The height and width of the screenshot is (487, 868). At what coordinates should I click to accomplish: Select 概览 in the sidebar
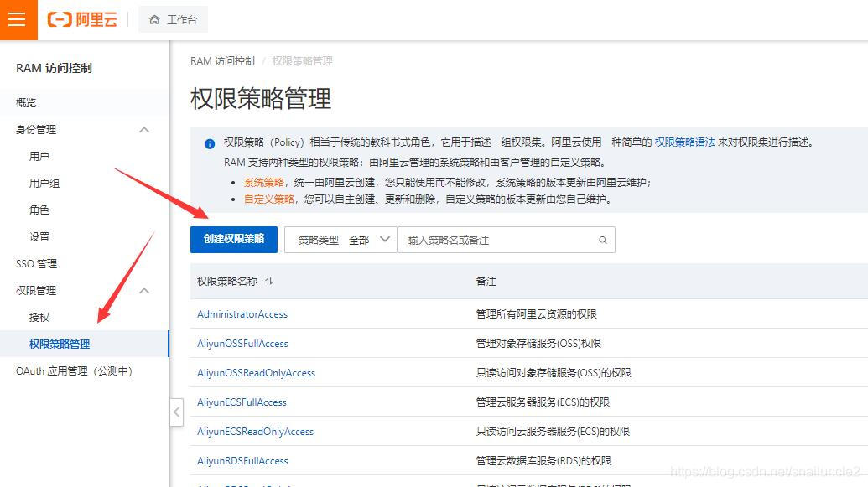point(26,102)
